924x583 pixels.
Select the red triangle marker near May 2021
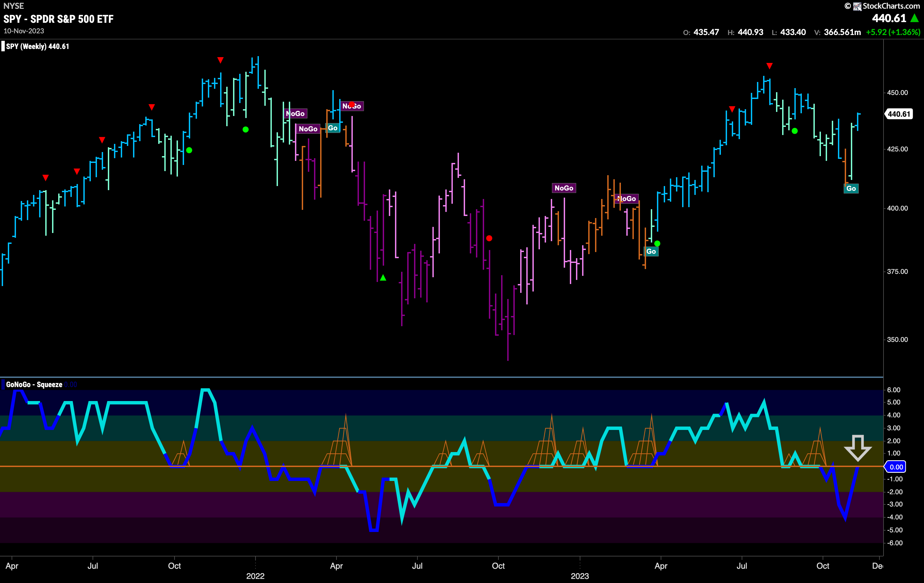(46, 178)
